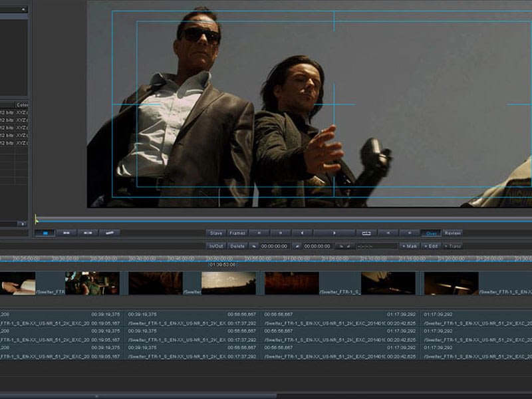532x399 pixels.
Task: Click the small icon pair left of duration field
Action: [344, 246]
